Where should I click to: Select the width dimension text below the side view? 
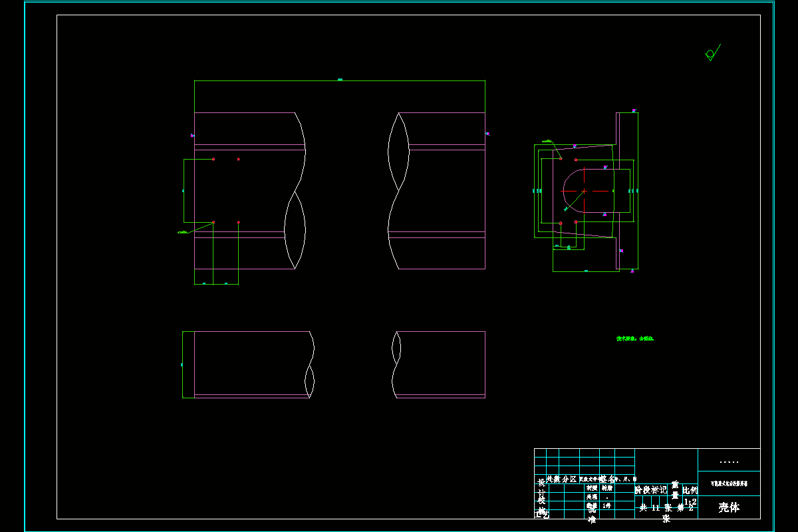586,271
